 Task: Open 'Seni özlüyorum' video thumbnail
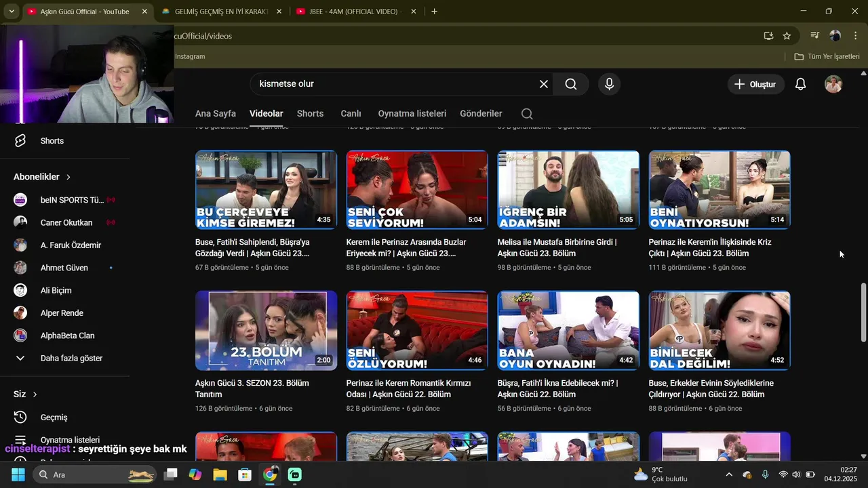click(417, 331)
